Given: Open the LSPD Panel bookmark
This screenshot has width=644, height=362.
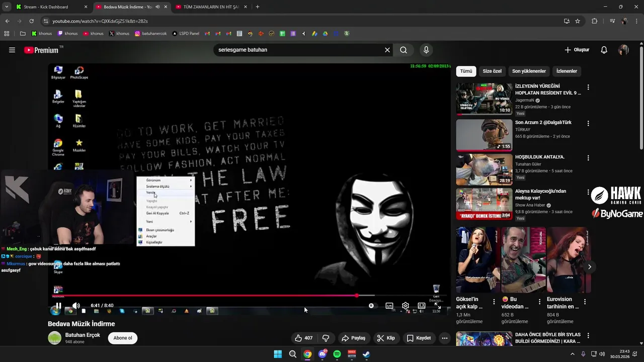Looking at the screenshot, I should pos(186,34).
